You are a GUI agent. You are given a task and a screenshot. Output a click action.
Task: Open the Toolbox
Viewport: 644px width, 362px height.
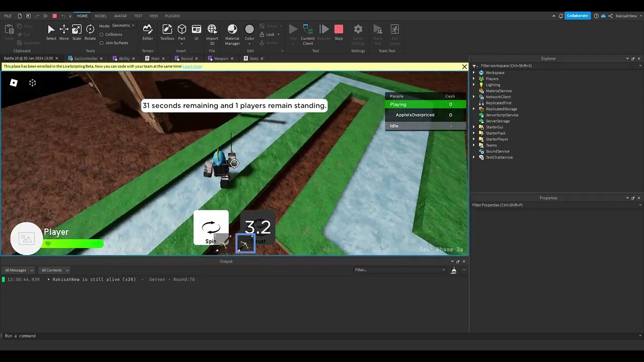[167, 31]
